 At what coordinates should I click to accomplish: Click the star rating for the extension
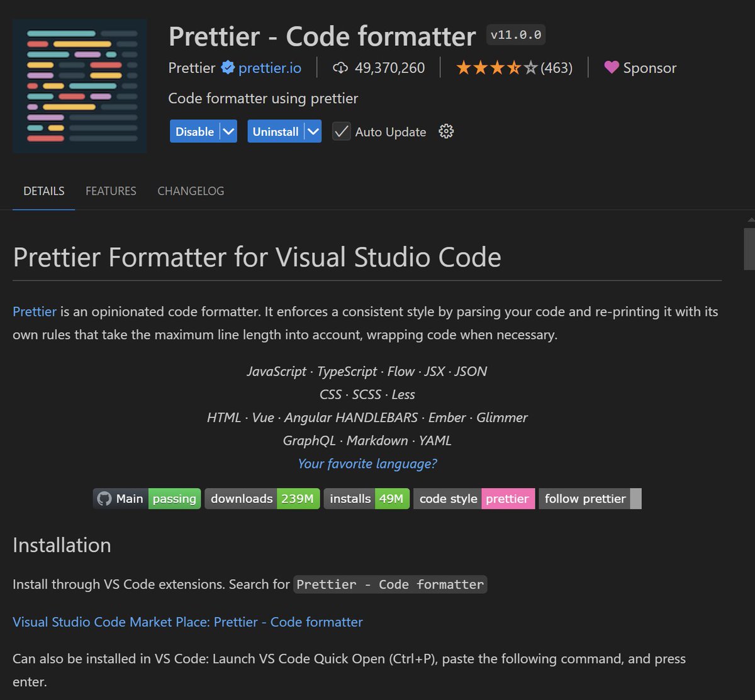point(497,68)
